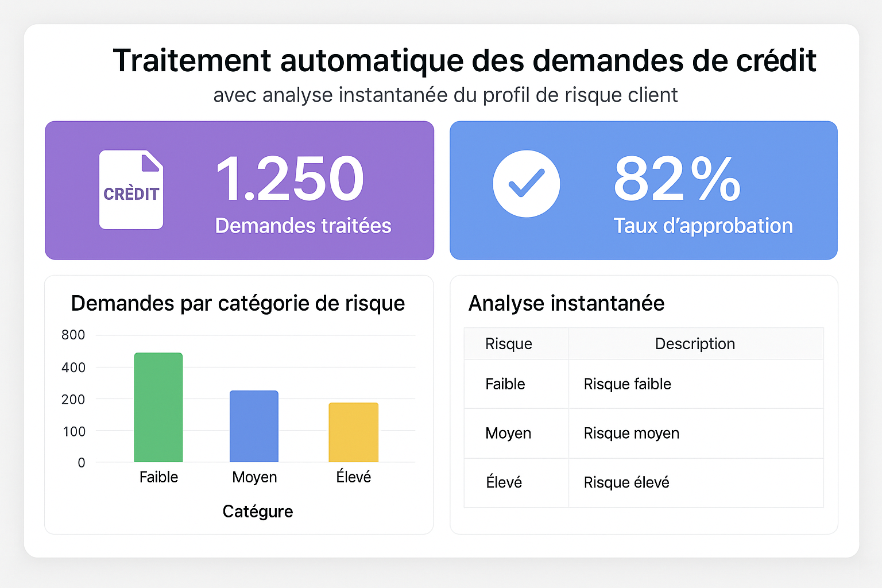Click the green Faible bar
Image resolution: width=882 pixels, height=588 pixels.
(x=158, y=407)
